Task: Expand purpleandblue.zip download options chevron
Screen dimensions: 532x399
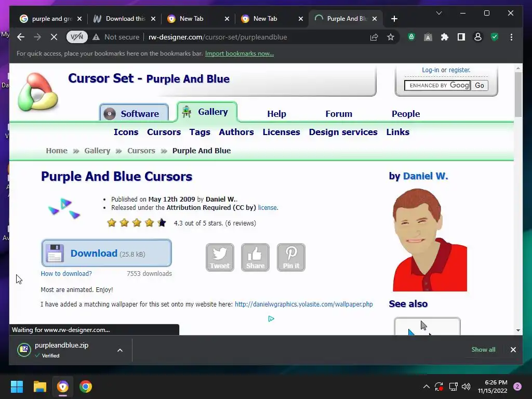Action: click(x=120, y=350)
